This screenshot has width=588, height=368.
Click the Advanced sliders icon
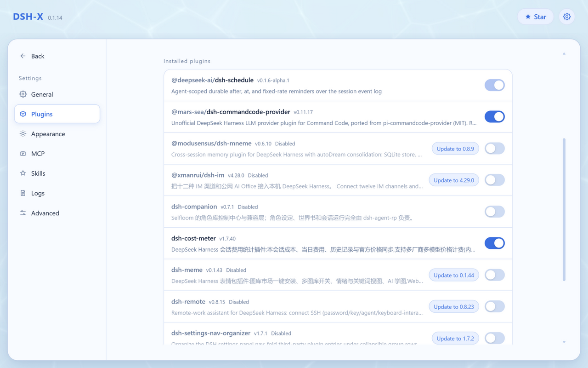click(x=23, y=213)
